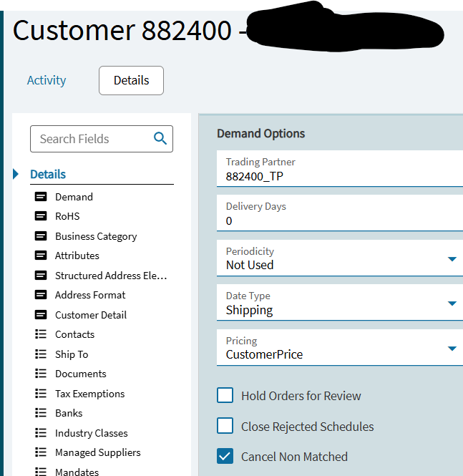Click the list icon next to Tax Exemptions
Image resolution: width=463 pixels, height=476 pixels.
pos(41,394)
